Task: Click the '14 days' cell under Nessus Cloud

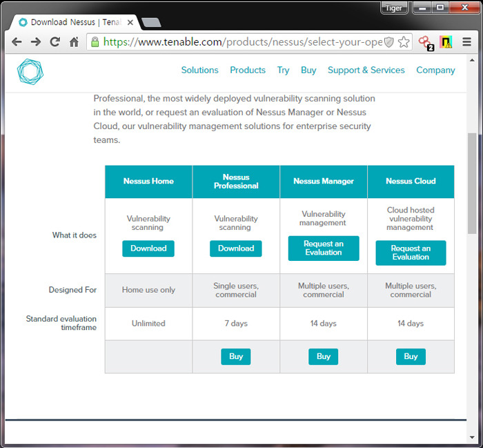Action: [411, 324]
